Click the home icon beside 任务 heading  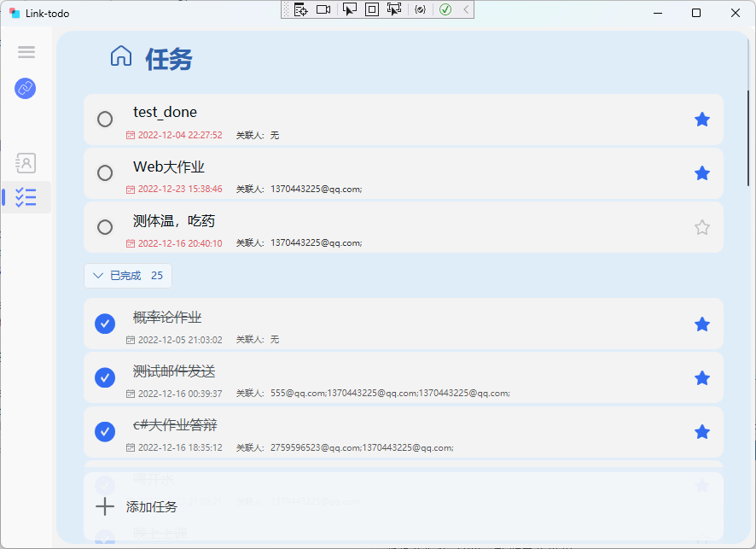pos(120,55)
